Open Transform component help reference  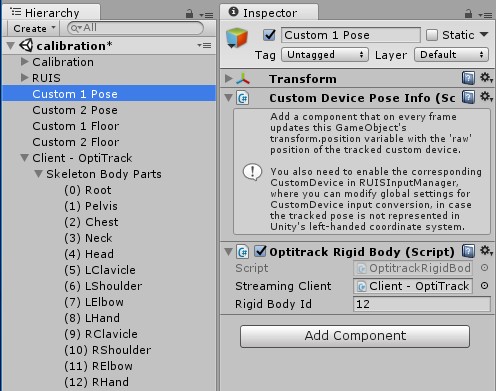pyautogui.click(x=468, y=78)
